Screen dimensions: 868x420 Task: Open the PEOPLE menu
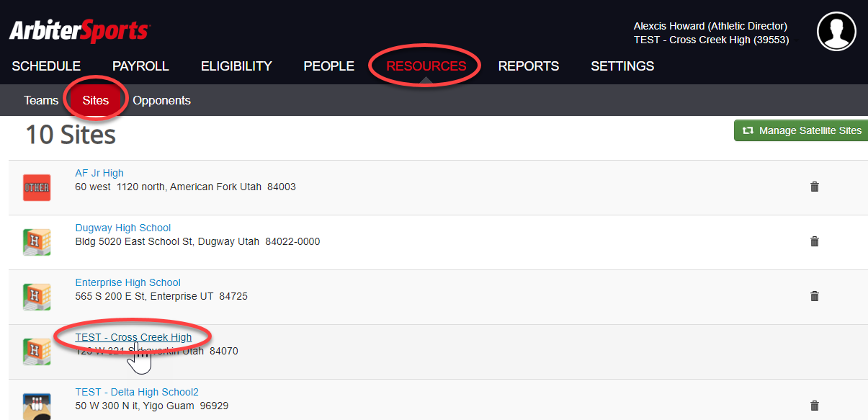click(329, 66)
